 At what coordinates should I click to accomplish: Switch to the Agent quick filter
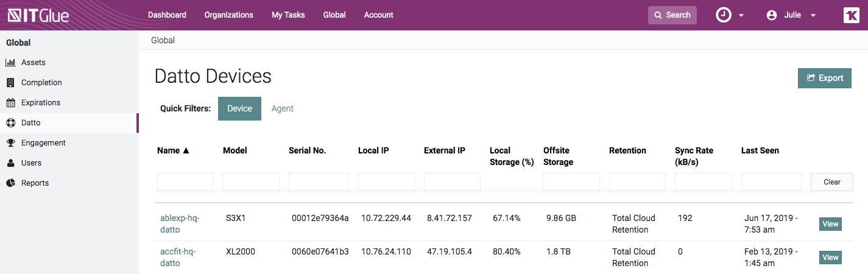click(282, 108)
